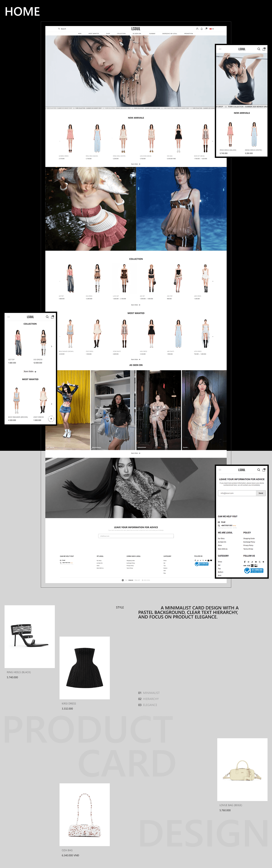Open the user account icon in desktop header
This screenshot has height=868, width=272.
pyautogui.click(x=197, y=29)
